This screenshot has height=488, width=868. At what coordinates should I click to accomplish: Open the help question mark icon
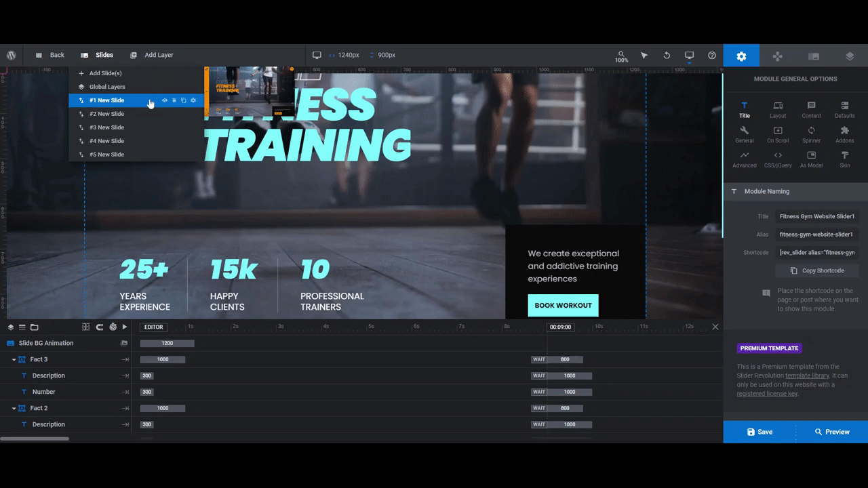(712, 56)
